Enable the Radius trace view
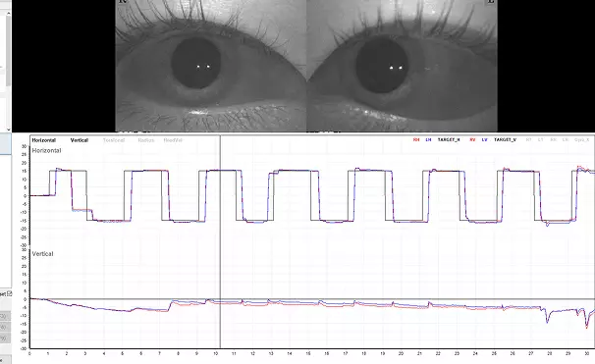Image resolution: width=595 pixels, height=364 pixels. pos(145,140)
